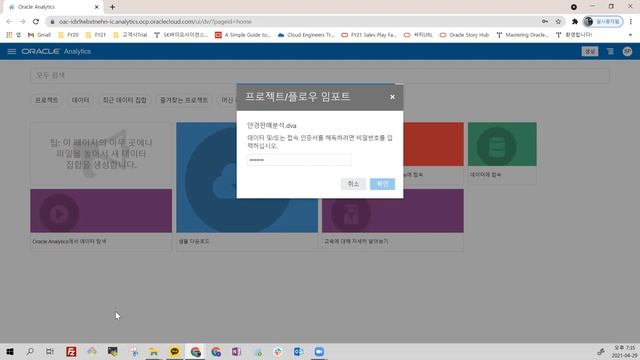This screenshot has height=360, width=640.
Task: Select the 데이터 filter tab
Action: (80, 100)
